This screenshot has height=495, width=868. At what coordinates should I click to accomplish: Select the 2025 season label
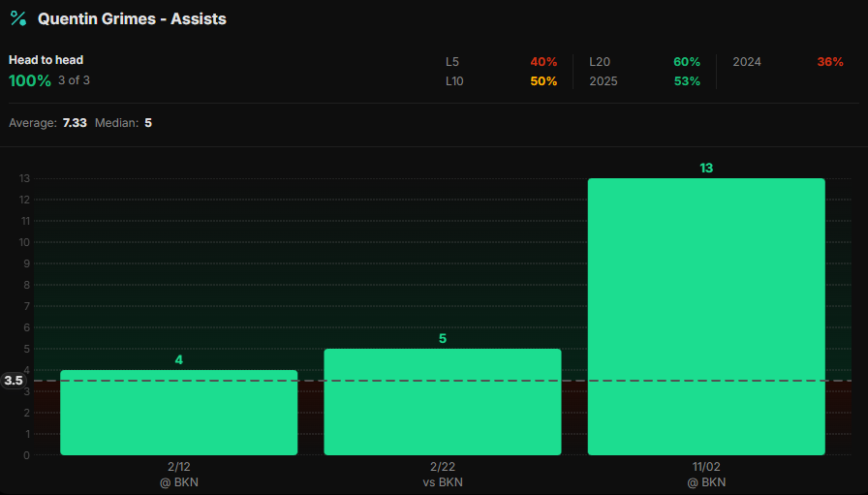pyautogui.click(x=604, y=81)
